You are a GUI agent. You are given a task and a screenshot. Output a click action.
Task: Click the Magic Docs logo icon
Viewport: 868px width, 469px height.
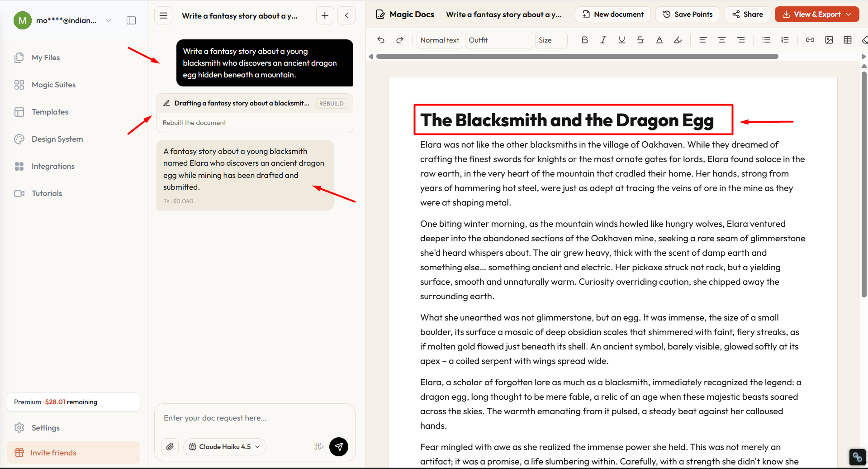pos(380,14)
